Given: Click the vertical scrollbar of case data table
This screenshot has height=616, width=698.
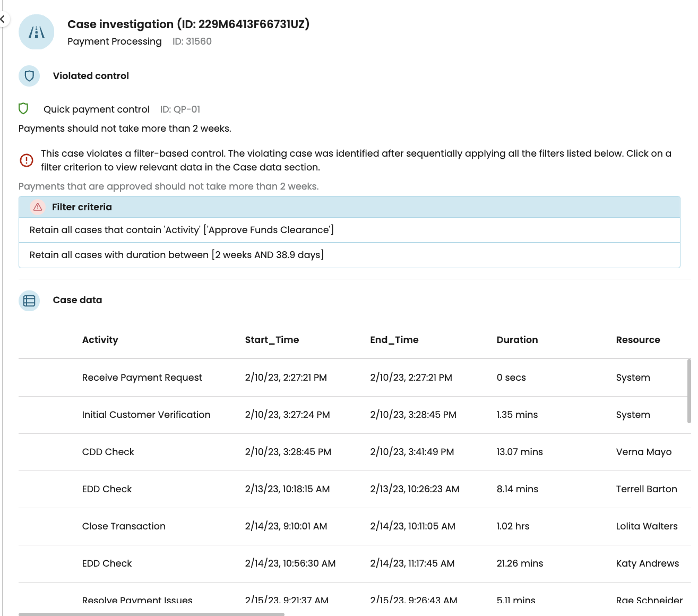Looking at the screenshot, I should coord(689,391).
